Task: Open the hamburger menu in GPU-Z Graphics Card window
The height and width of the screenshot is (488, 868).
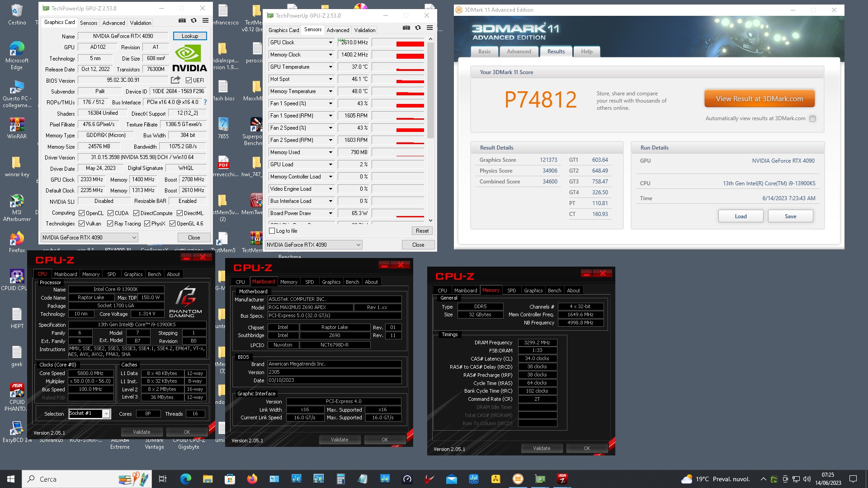Action: click(205, 20)
